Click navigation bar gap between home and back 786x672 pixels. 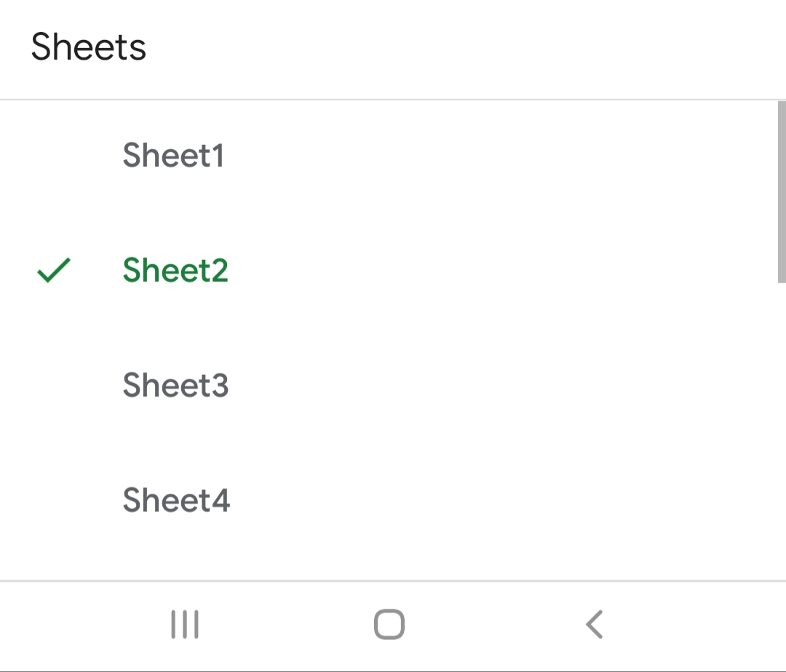(492, 625)
